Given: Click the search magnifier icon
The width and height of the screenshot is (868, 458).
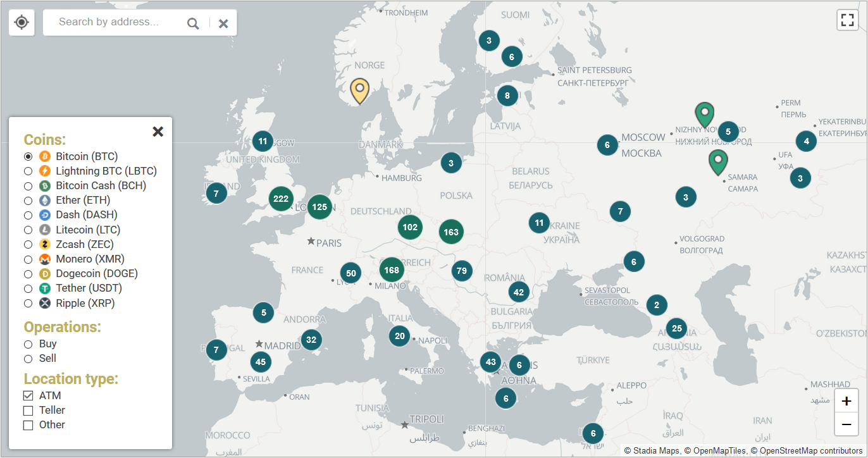Looking at the screenshot, I should pos(193,23).
